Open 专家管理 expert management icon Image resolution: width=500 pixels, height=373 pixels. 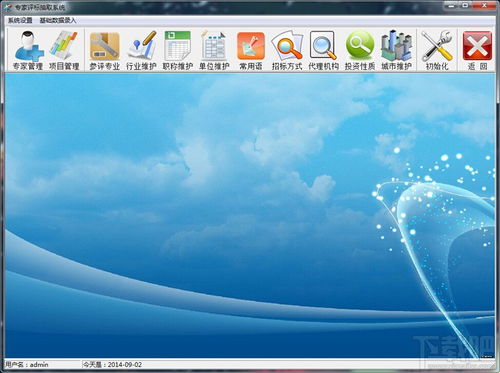(28, 50)
